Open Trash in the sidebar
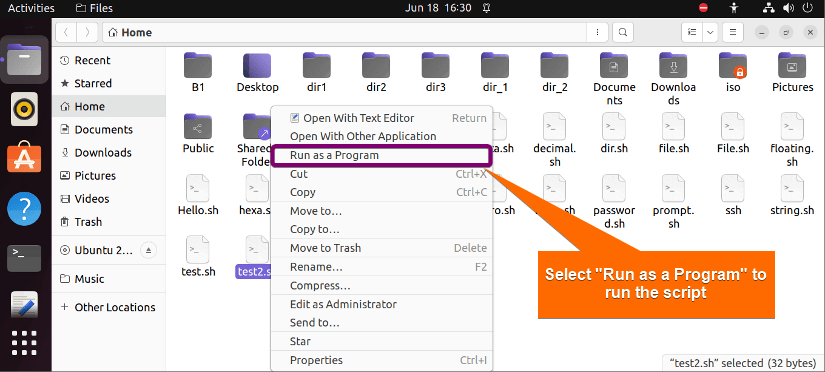The width and height of the screenshot is (825, 372). (x=109, y=222)
